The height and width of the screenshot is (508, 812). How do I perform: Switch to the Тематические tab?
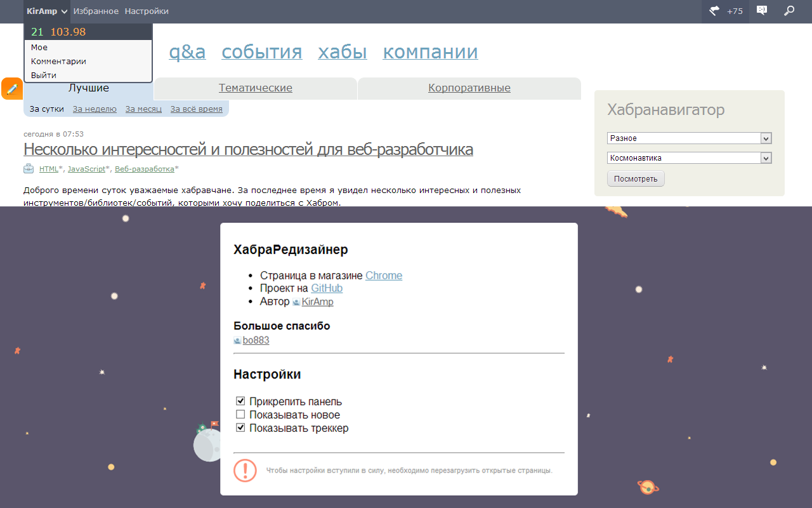click(256, 88)
